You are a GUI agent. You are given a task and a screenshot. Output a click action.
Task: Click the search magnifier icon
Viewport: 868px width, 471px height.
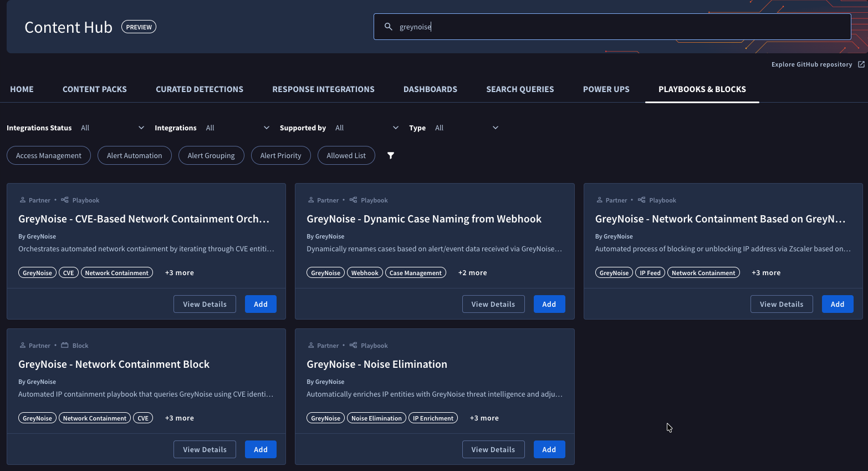pyautogui.click(x=389, y=27)
